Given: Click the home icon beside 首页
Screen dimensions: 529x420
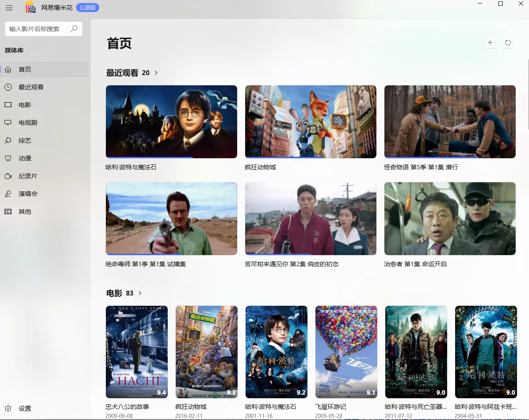Looking at the screenshot, I should (8, 69).
